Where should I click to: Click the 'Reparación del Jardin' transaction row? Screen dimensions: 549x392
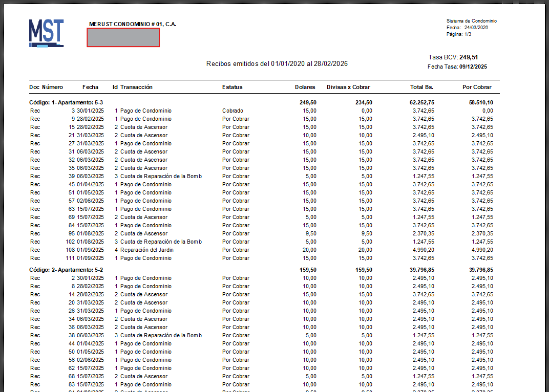pyautogui.click(x=146, y=250)
